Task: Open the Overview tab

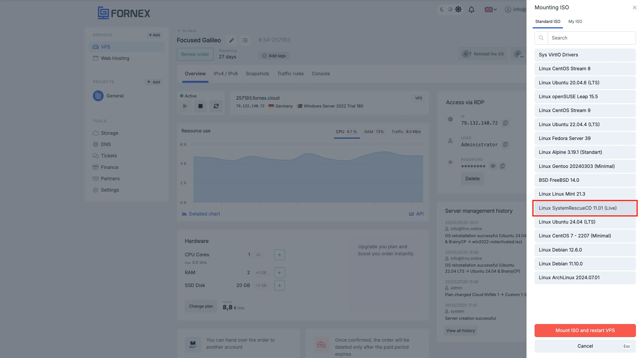Action: coord(195,74)
